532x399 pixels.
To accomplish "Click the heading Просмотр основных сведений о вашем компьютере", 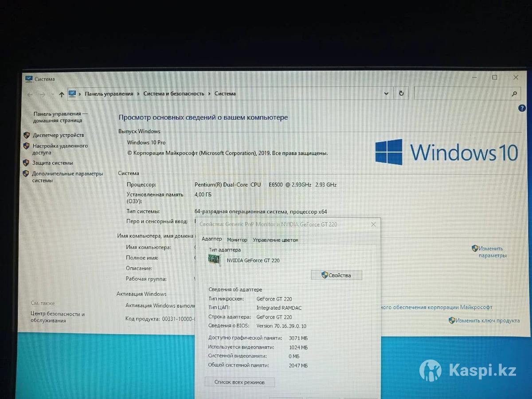I will 203,117.
